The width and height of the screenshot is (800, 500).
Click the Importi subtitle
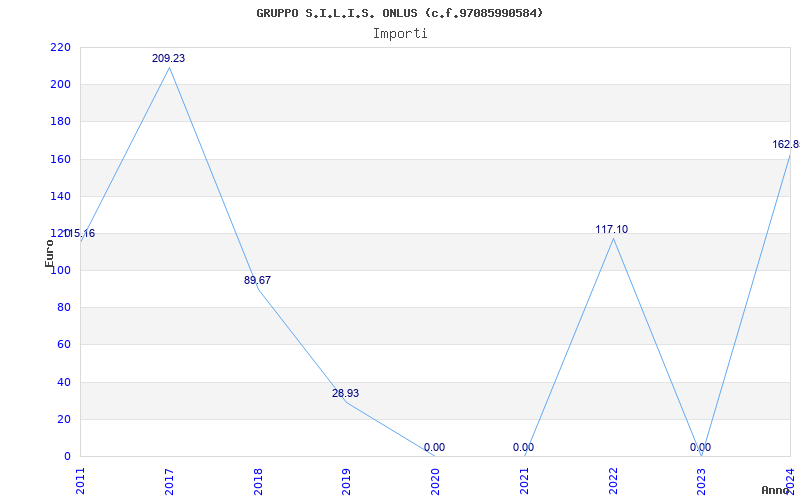[400, 34]
